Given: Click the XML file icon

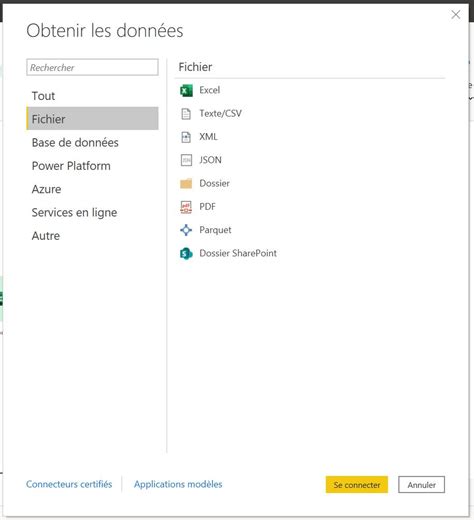Looking at the screenshot, I should pos(186,137).
